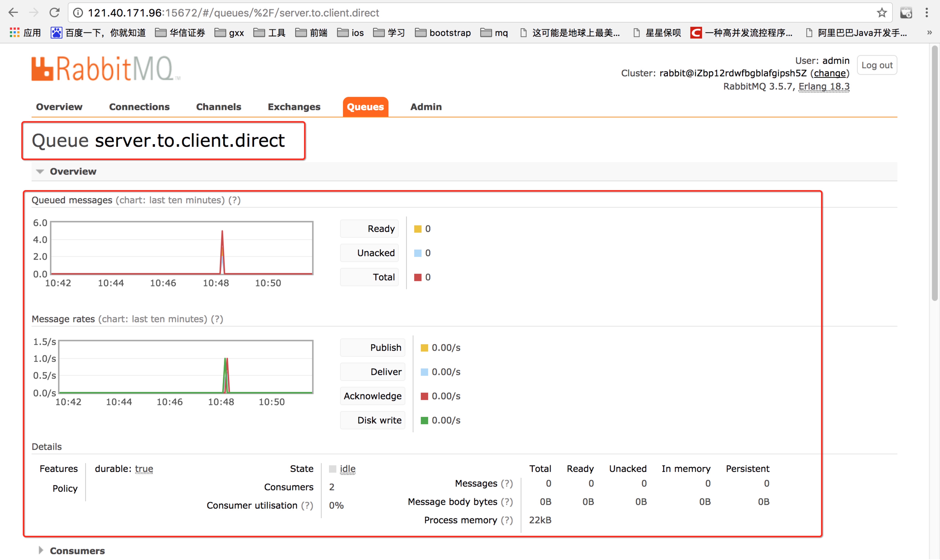Open help (?) for Consumer utilisation

[x=307, y=505]
